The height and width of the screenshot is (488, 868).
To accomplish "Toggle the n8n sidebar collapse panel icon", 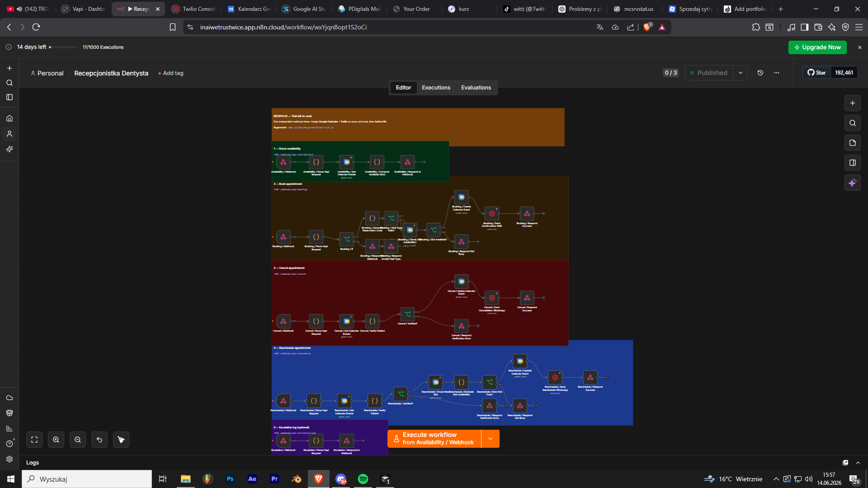I will 9,97.
